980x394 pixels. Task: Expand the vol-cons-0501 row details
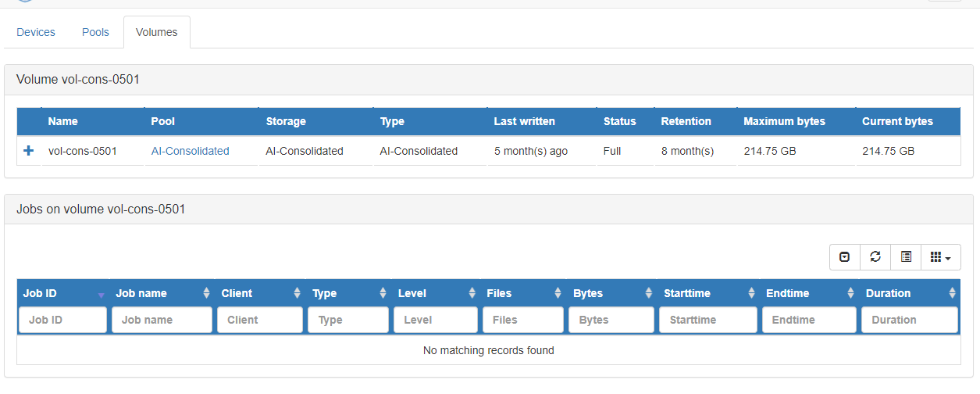(29, 151)
